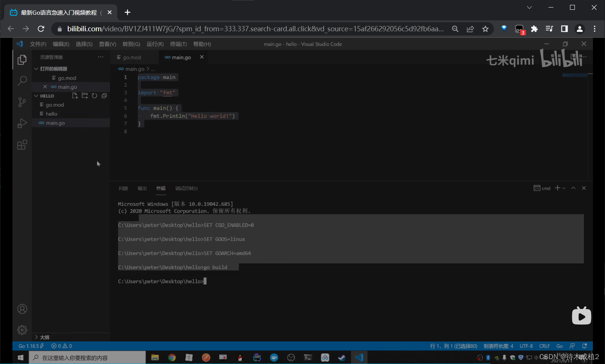Bookmark this page with star icon
The height and width of the screenshot is (364, 605).
click(485, 29)
